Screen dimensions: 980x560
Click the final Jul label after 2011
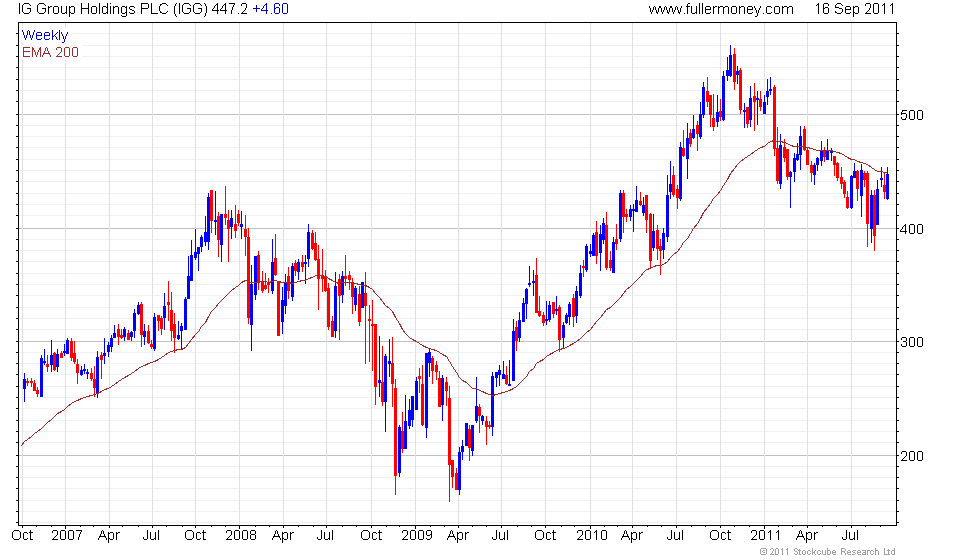click(x=850, y=536)
